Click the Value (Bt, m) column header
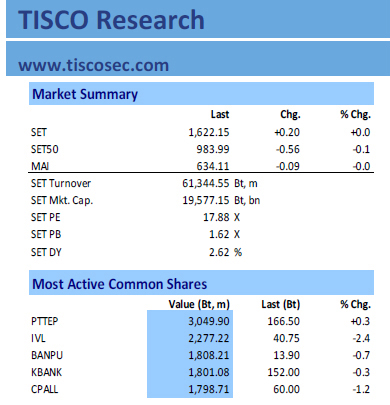The height and width of the screenshot is (405, 390). pyautogui.click(x=199, y=304)
